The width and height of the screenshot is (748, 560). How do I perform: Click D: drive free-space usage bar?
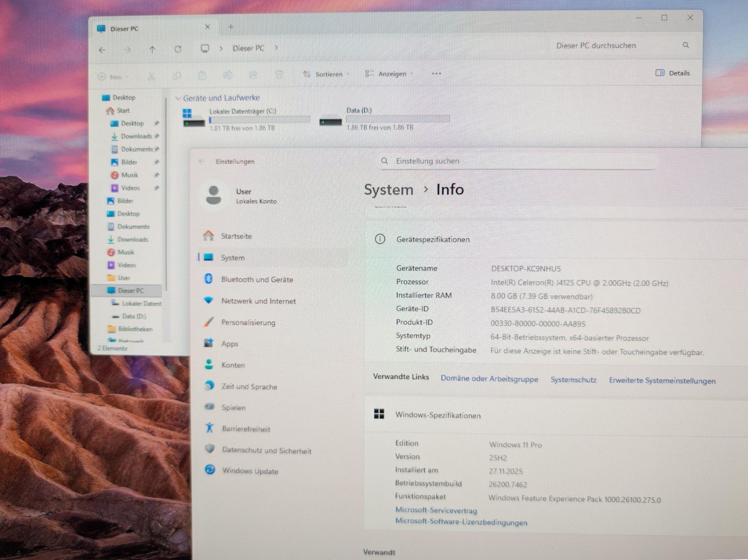point(398,119)
